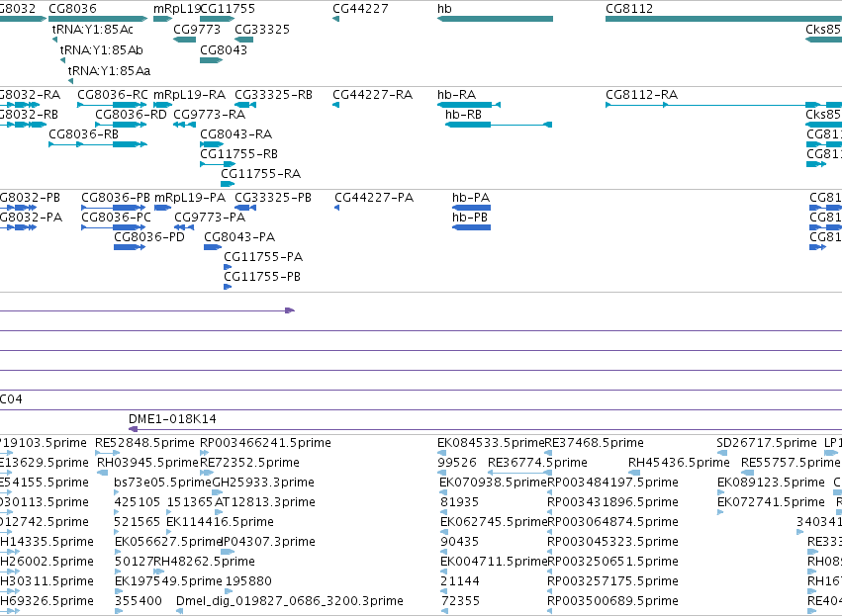The height and width of the screenshot is (616, 842).
Task: Click the CG8112 gene label
Action: point(629,9)
